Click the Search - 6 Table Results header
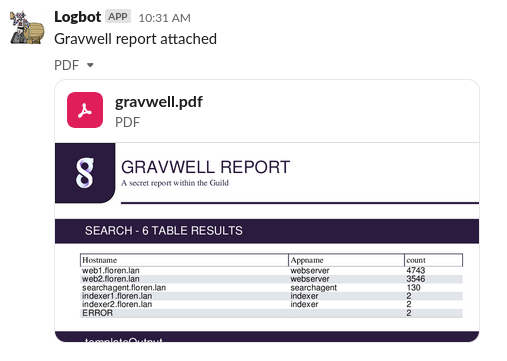Image resolution: width=507 pixels, height=361 pixels. click(164, 231)
